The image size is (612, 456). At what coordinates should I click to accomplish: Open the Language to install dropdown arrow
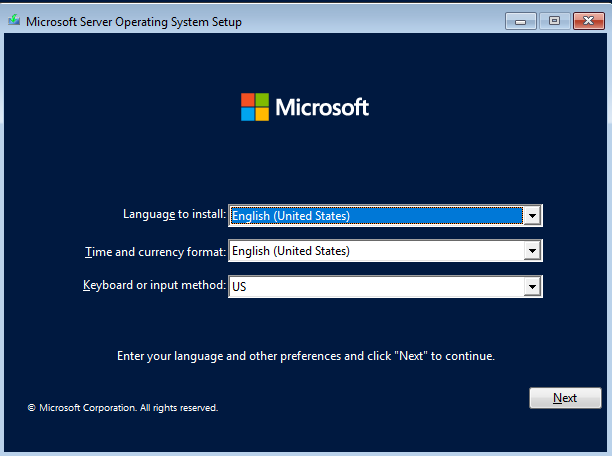(532, 216)
